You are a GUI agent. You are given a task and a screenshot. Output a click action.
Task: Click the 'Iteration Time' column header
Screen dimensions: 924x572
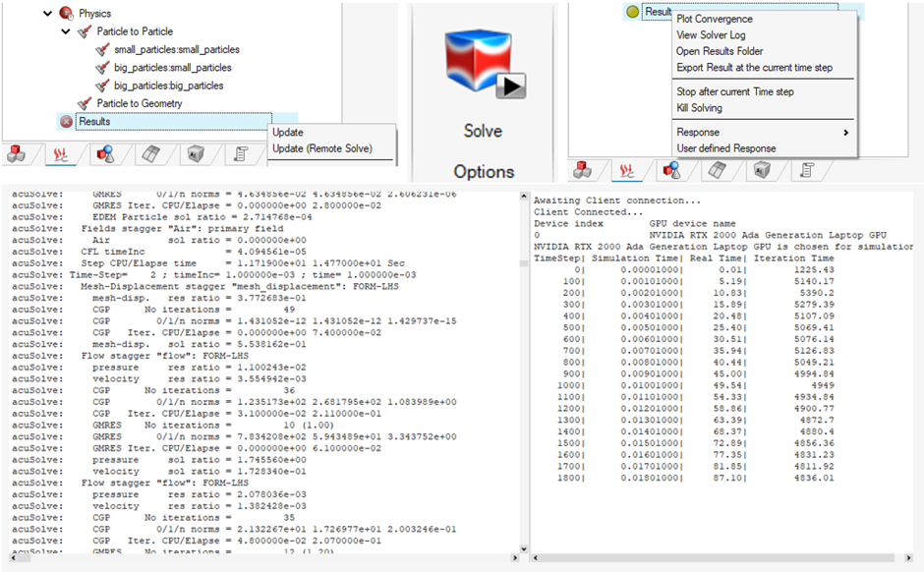point(793,258)
